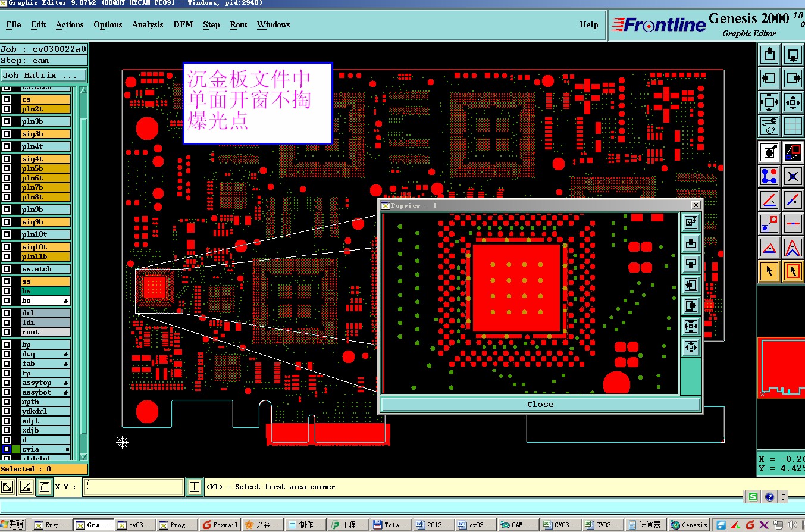Click the Job Matrix button
The image size is (805, 532).
click(43, 75)
